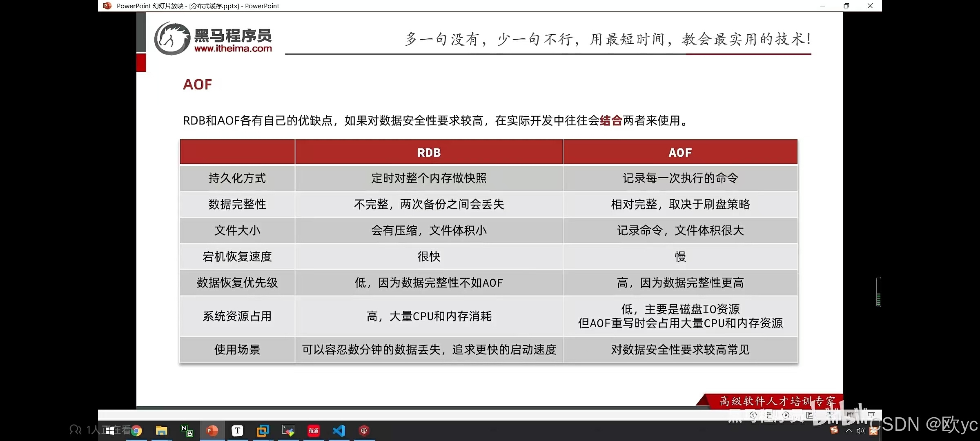Screen dimensions: 980x441
Task: Open the MobaXterm terminal from the taskbar
Action: (x=288, y=430)
